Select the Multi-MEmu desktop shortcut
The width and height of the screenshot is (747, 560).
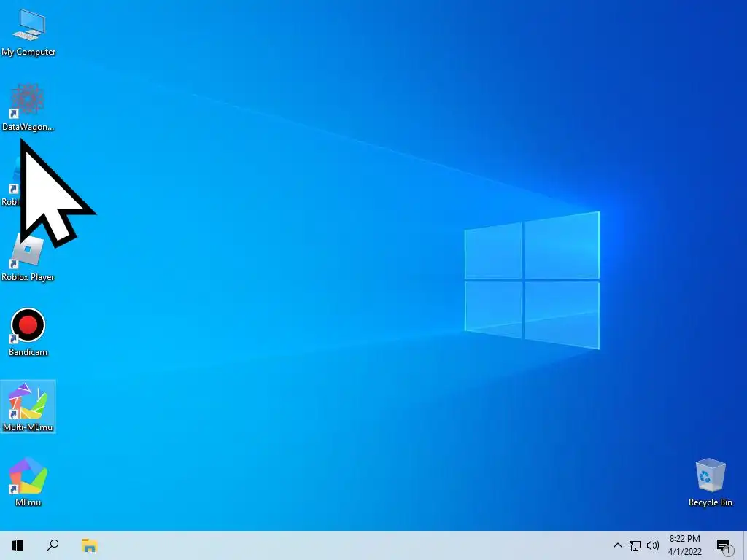pos(28,407)
